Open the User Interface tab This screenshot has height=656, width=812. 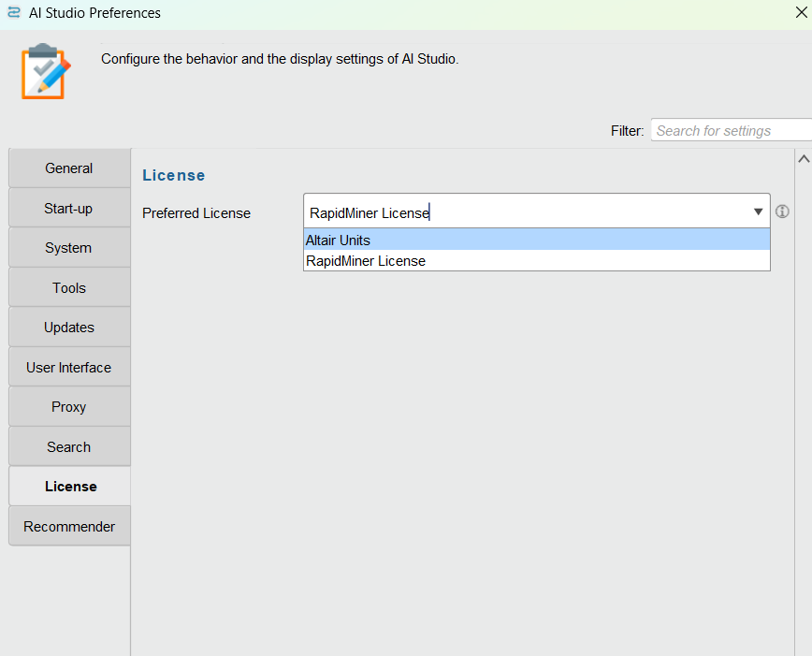point(69,368)
